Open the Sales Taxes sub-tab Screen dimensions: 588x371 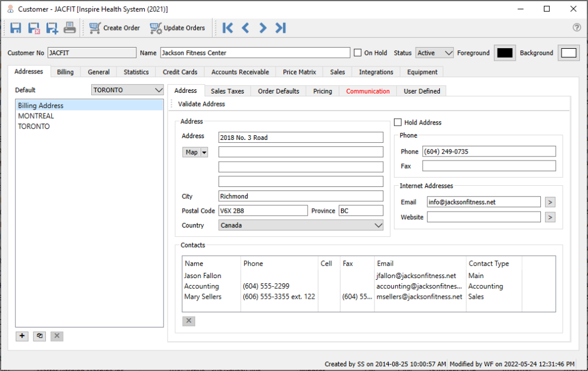(x=227, y=91)
